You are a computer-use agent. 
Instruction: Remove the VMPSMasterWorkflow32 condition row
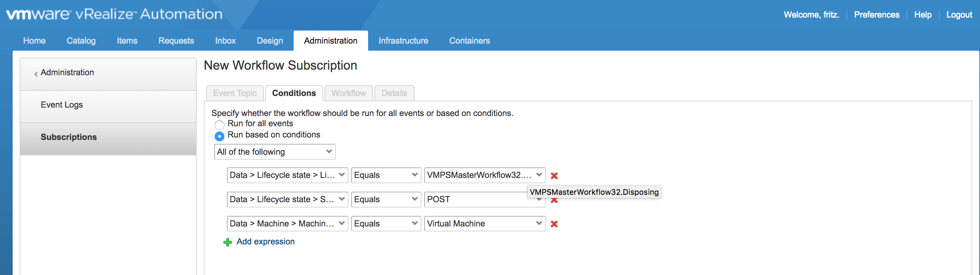click(x=554, y=175)
